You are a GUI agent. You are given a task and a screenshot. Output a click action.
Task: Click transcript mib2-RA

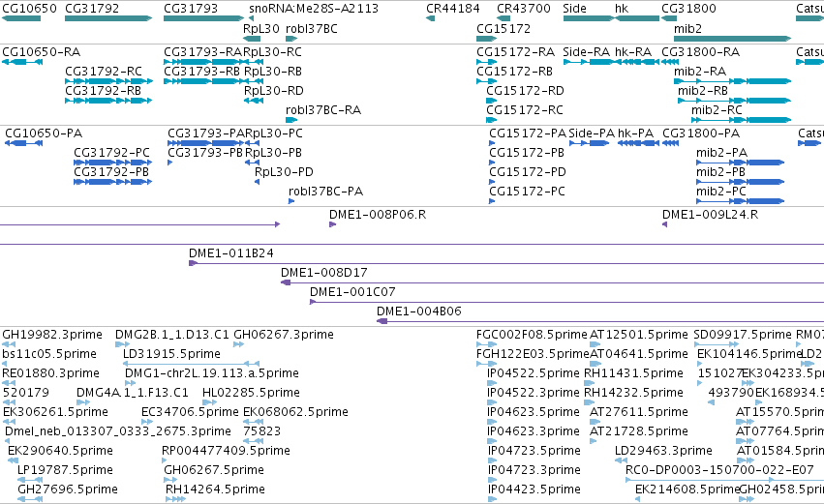click(x=700, y=72)
